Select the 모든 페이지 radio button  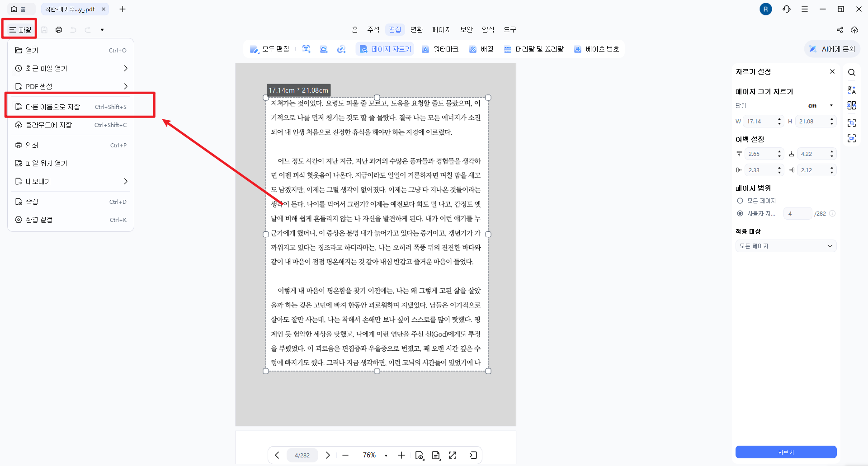(740, 201)
